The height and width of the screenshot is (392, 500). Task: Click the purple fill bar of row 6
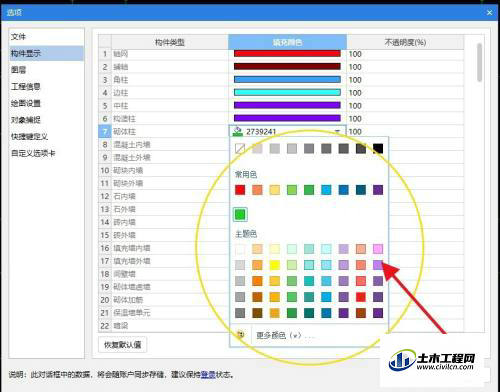coord(287,118)
